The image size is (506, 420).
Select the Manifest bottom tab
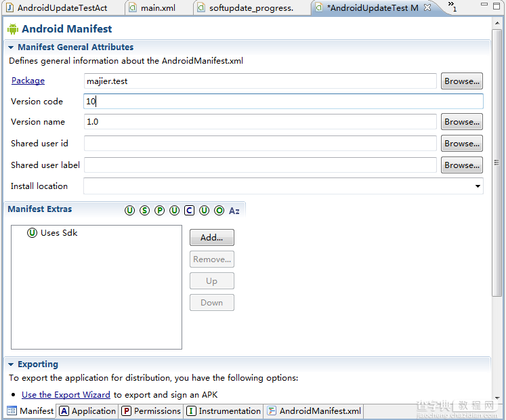point(30,411)
